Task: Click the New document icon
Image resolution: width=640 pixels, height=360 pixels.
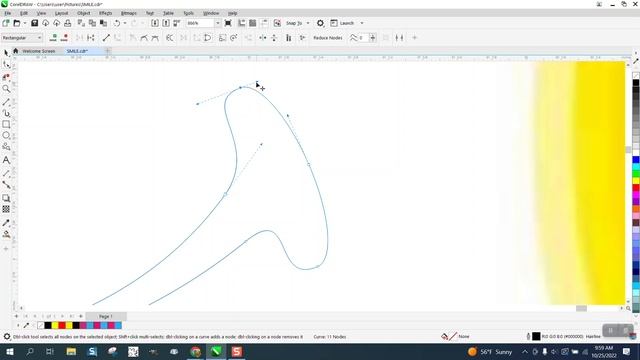Action: (6, 23)
